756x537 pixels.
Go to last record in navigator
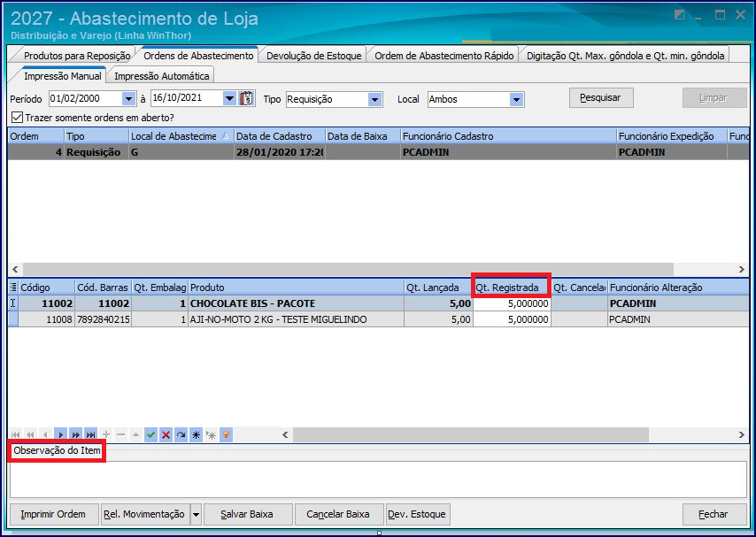(x=90, y=434)
